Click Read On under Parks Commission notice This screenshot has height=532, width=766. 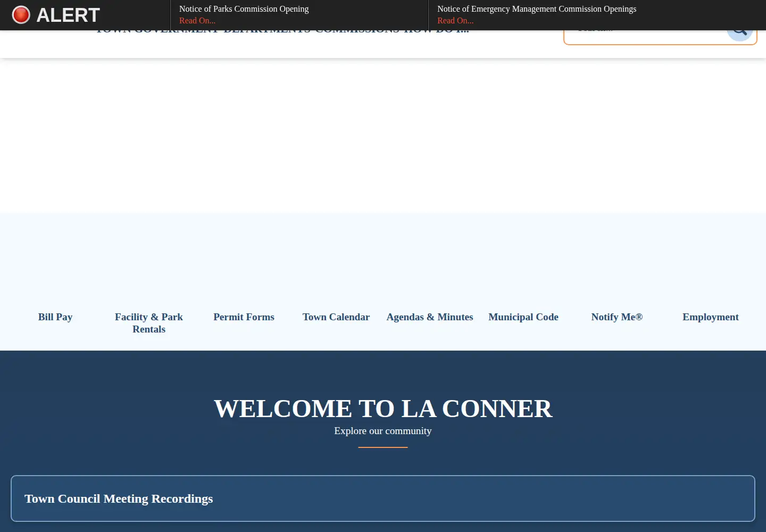[x=197, y=21]
